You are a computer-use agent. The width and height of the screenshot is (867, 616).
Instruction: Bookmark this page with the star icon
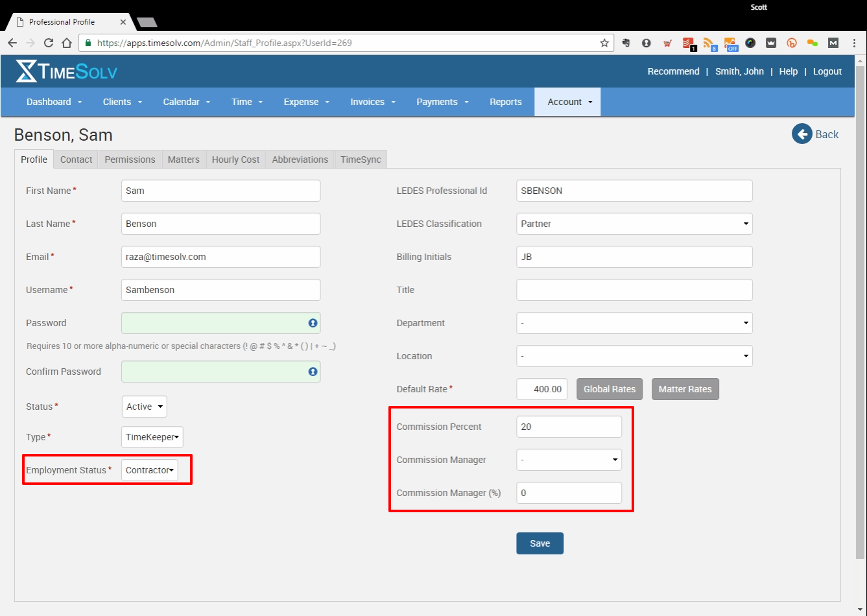pyautogui.click(x=604, y=43)
